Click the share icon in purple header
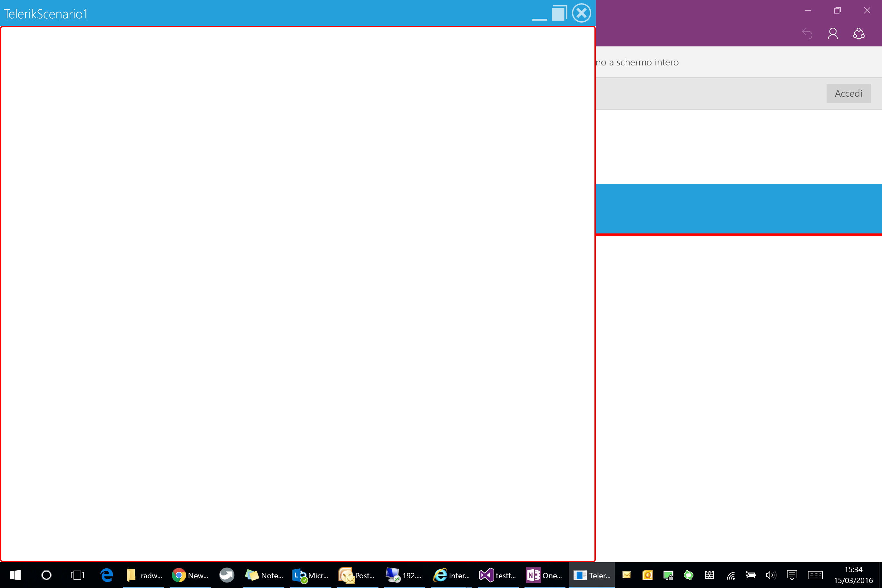 [858, 34]
